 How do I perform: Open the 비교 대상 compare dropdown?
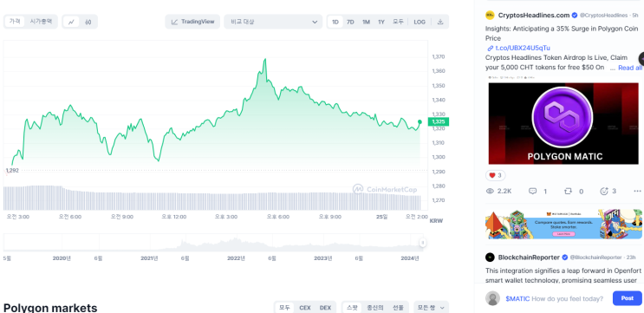[273, 22]
